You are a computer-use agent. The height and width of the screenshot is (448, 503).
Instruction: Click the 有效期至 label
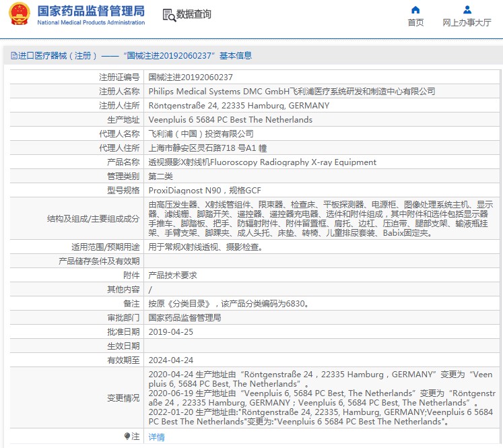pyautogui.click(x=123, y=360)
